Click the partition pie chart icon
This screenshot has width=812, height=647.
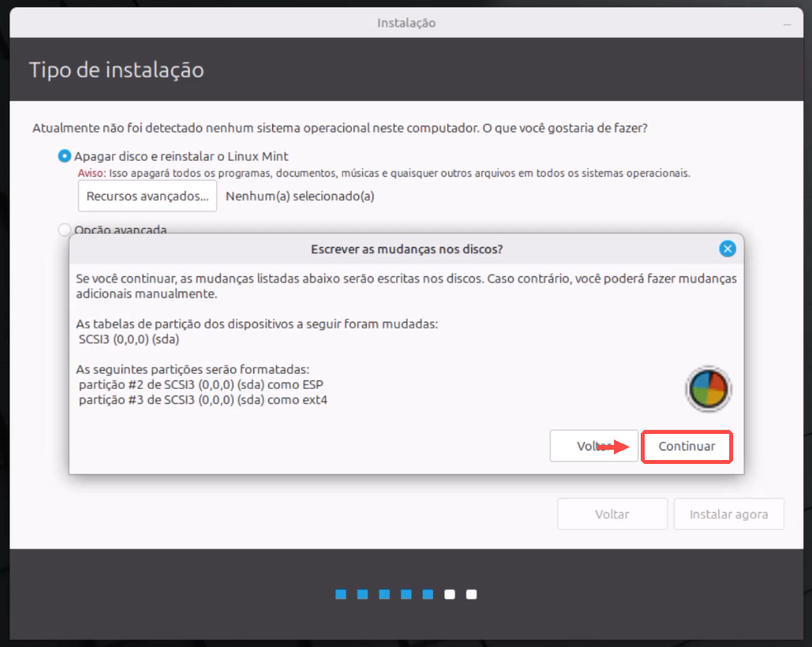708,389
